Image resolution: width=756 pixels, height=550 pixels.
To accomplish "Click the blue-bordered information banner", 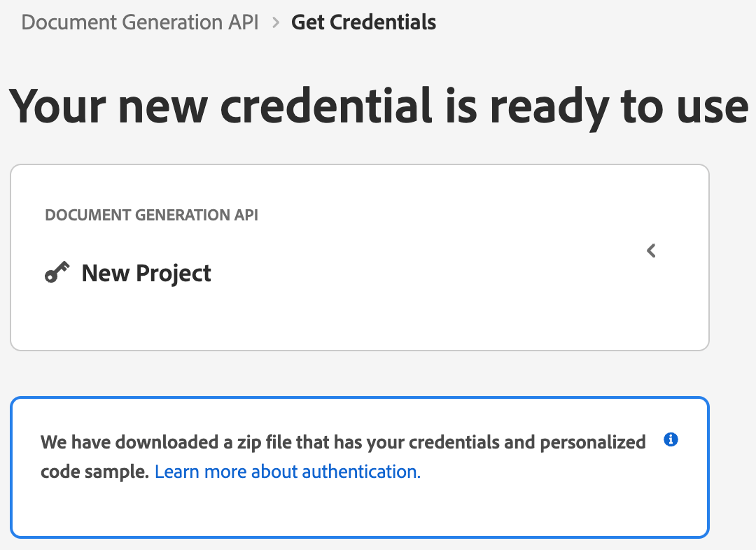I will click(360, 467).
